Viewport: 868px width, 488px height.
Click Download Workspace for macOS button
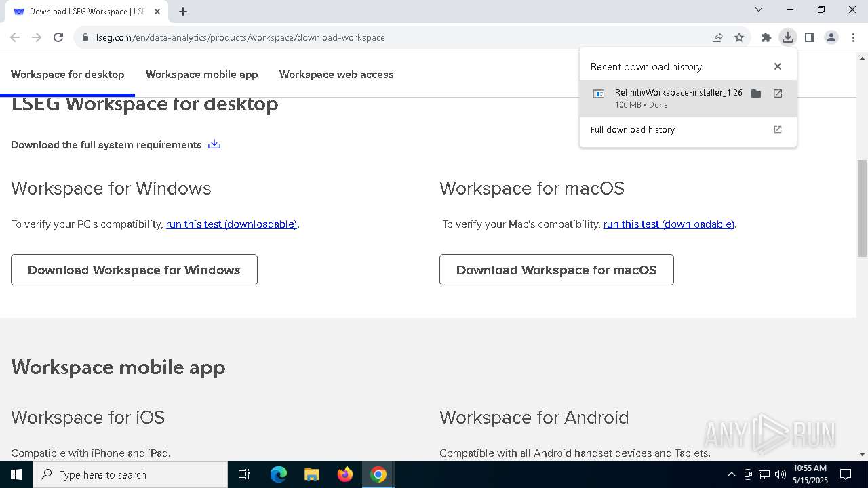click(557, 270)
